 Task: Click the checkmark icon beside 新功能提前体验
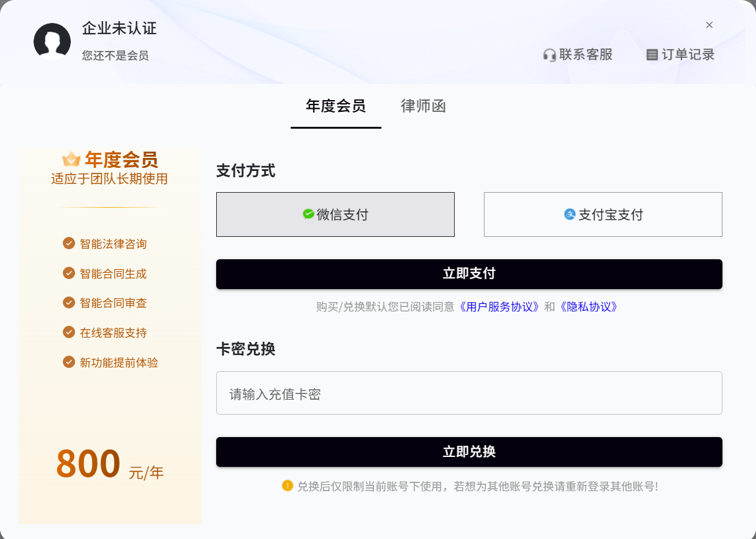point(69,362)
